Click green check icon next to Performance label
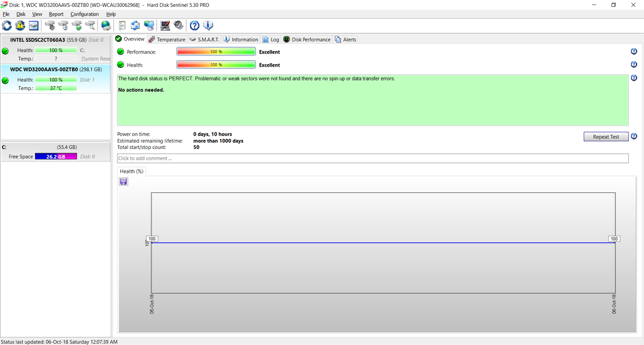This screenshot has width=644, height=345. pos(120,52)
